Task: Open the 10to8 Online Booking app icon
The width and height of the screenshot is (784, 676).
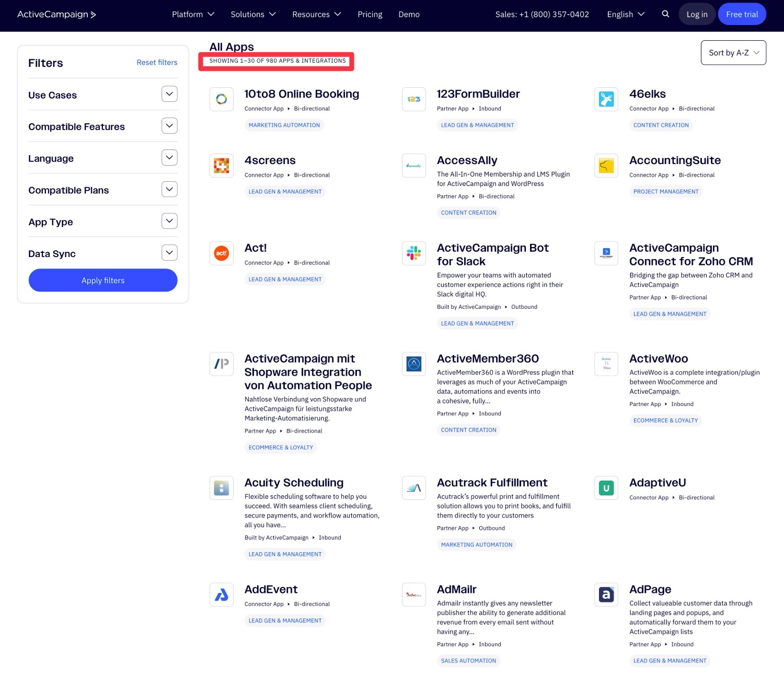Action: click(x=222, y=99)
